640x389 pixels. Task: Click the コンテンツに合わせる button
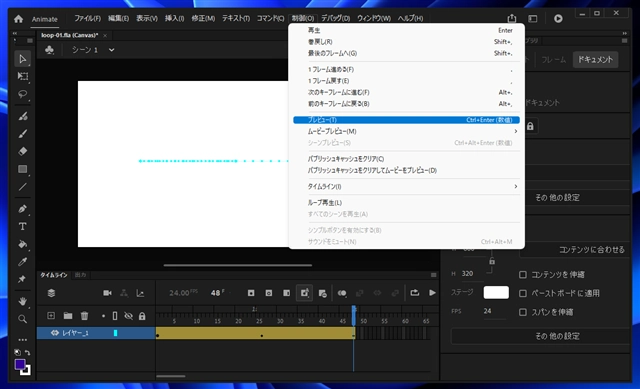click(575, 249)
